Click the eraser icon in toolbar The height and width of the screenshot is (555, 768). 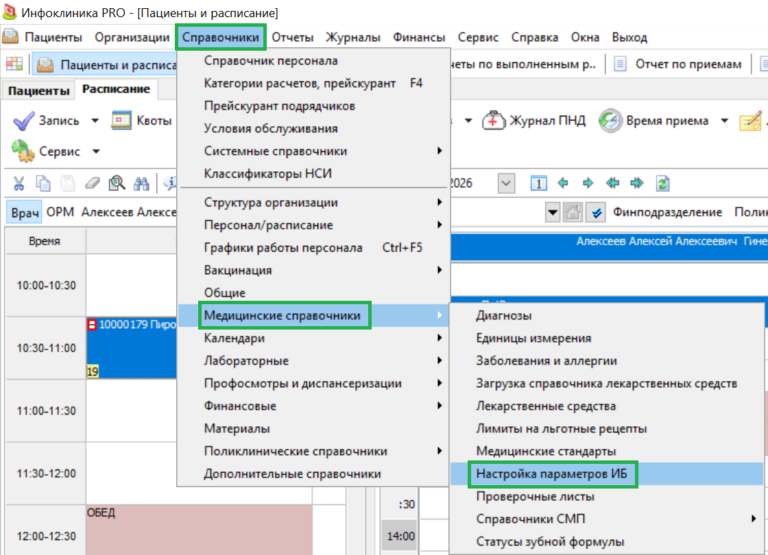tap(92, 184)
